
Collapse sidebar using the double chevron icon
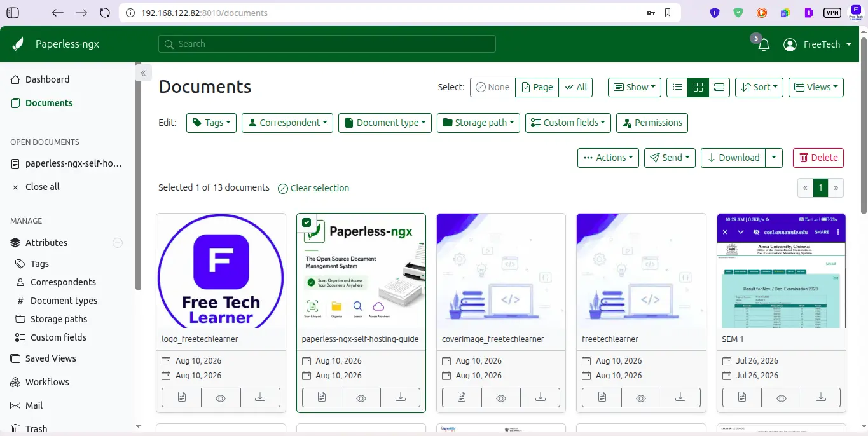tap(143, 73)
